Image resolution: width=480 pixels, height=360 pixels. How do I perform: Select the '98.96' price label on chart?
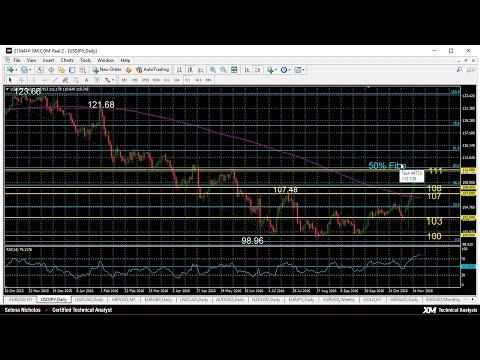coord(252,241)
